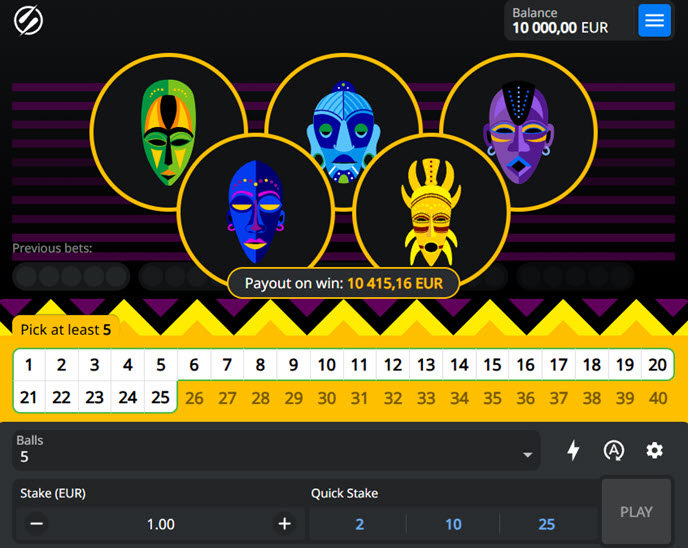Image resolution: width=688 pixels, height=548 pixels.
Task: Increase stake with the plus button
Action: tap(285, 524)
